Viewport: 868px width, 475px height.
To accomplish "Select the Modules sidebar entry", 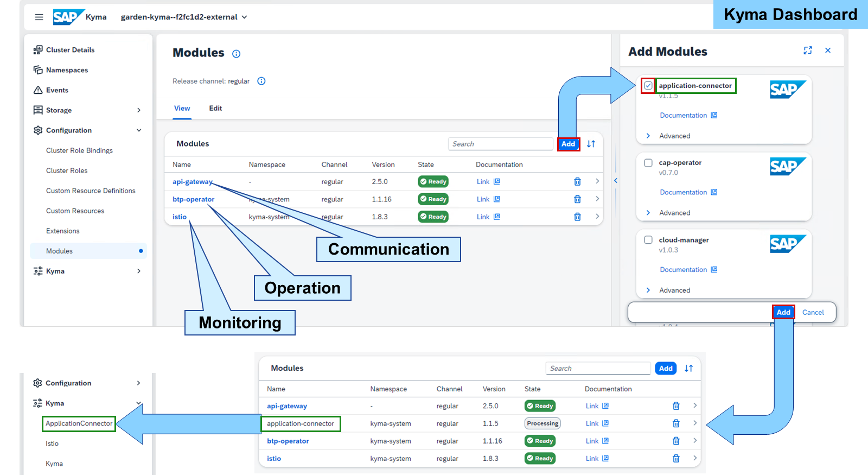I will (x=89, y=251).
